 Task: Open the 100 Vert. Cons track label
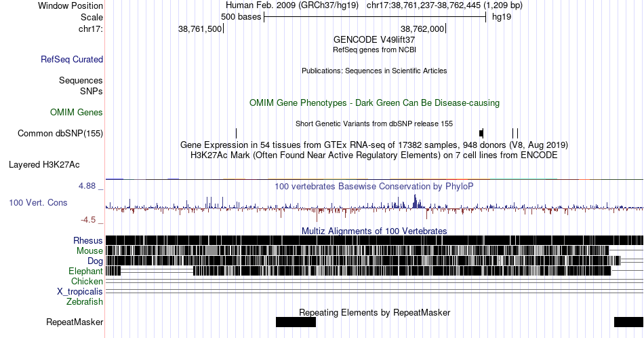[38, 202]
